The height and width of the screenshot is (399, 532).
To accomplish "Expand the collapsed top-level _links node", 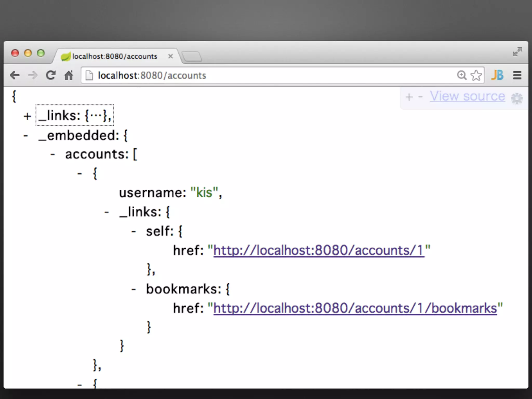I will 27,116.
